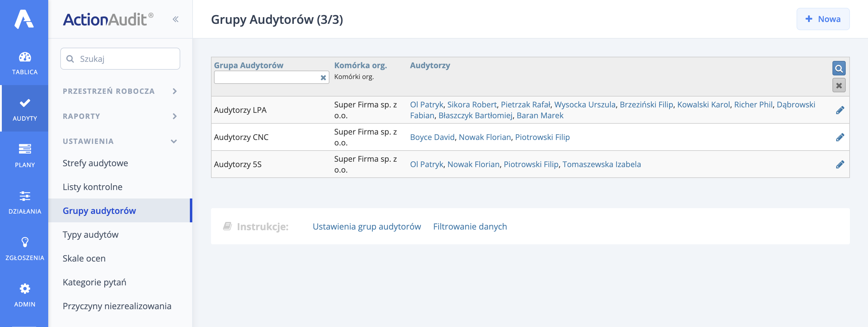Expand the Przestrzeń Robocza section
Viewport: 868px width, 327px height.
tap(108, 91)
